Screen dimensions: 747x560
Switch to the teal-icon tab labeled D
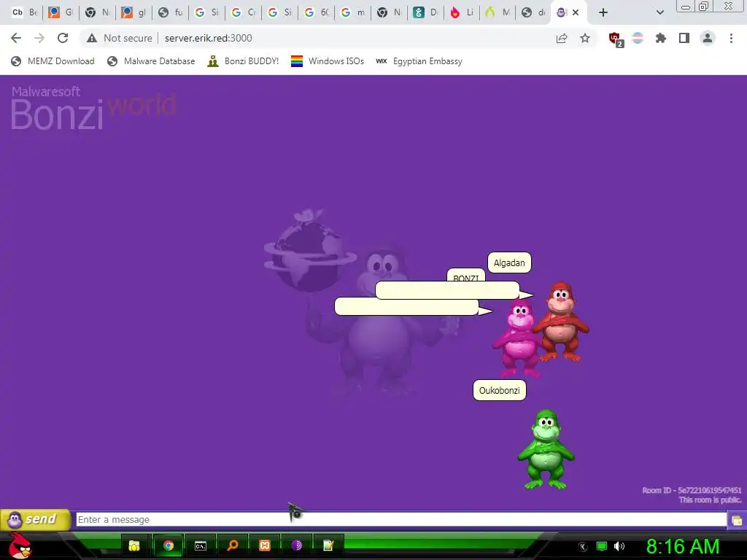click(425, 12)
